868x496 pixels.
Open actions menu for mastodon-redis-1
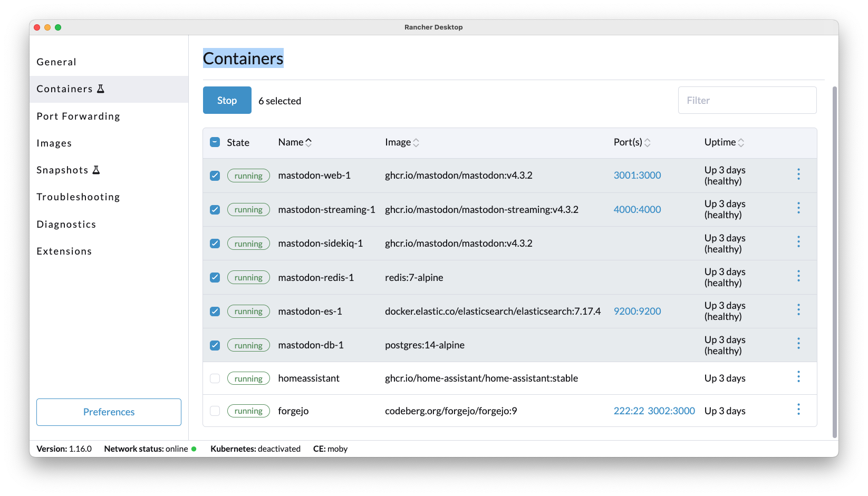pyautogui.click(x=798, y=276)
